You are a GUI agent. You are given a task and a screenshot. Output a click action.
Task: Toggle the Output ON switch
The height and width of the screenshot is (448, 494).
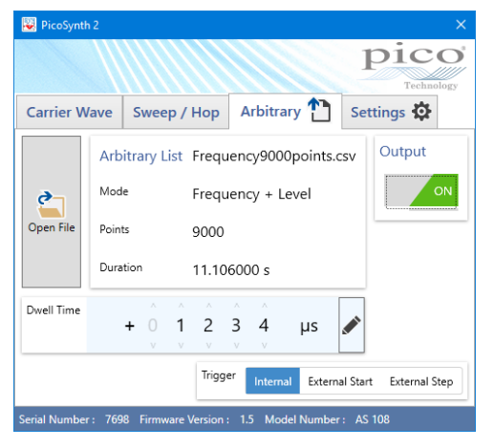click(421, 191)
